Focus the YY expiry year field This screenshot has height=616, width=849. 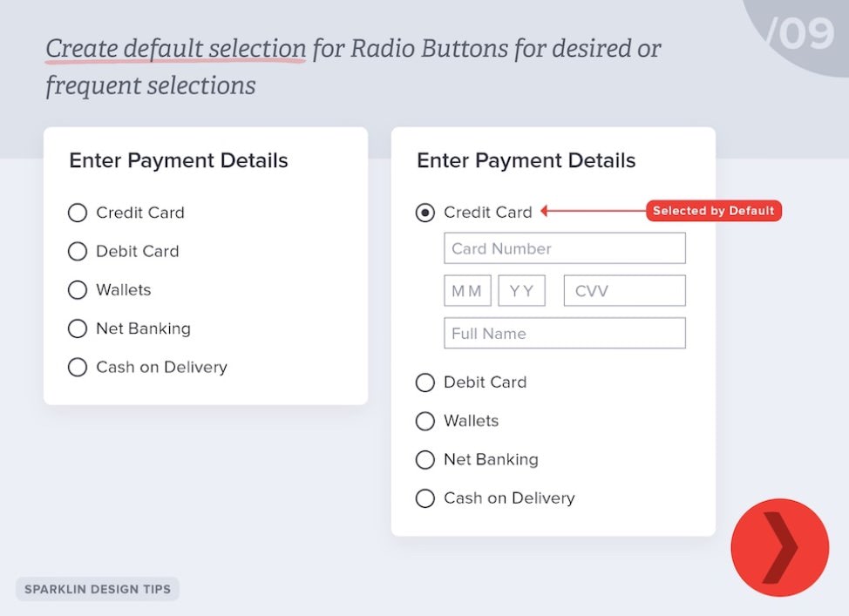(521, 291)
